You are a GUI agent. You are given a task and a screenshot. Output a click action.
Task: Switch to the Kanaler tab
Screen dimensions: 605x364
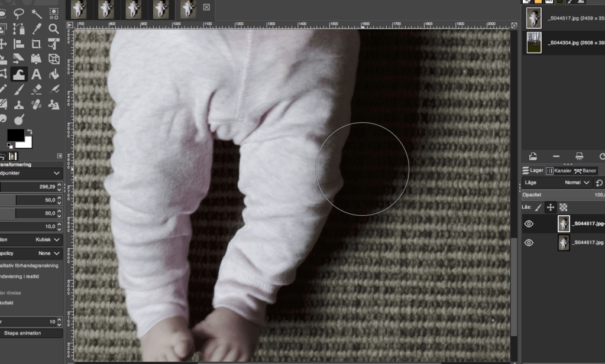[x=559, y=171]
